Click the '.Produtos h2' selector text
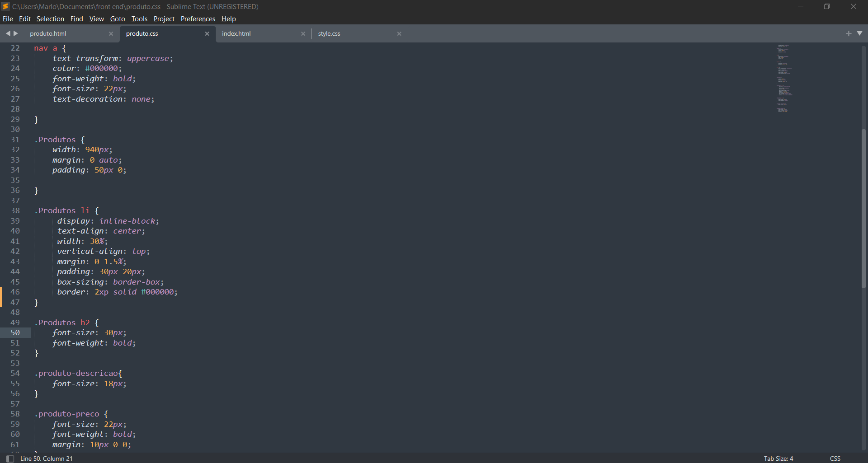The image size is (868, 463). coord(62,323)
